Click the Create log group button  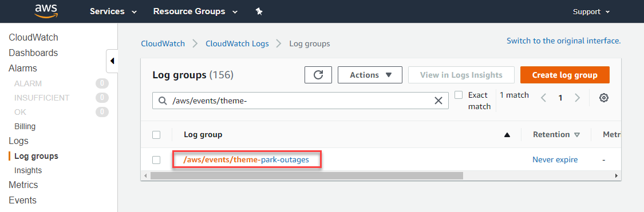(565, 75)
